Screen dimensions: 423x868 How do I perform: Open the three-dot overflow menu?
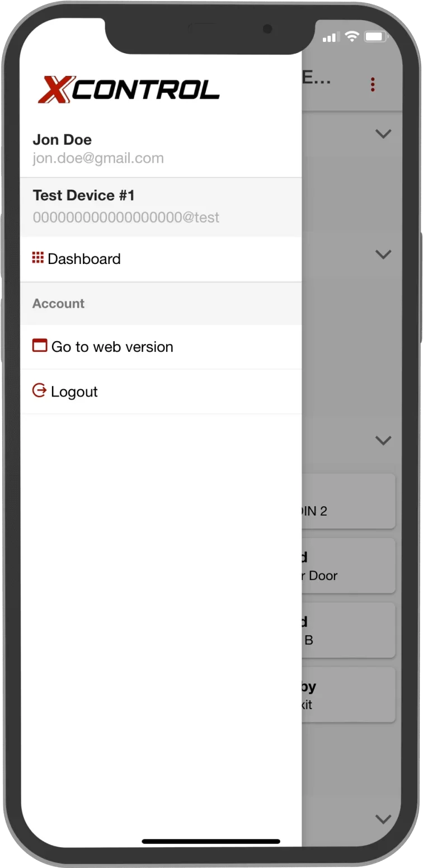click(x=373, y=84)
